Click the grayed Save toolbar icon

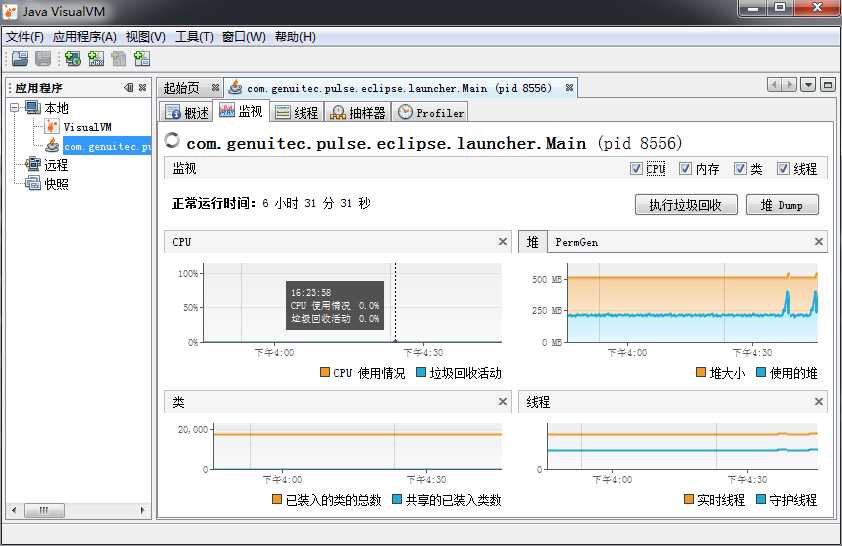point(43,59)
